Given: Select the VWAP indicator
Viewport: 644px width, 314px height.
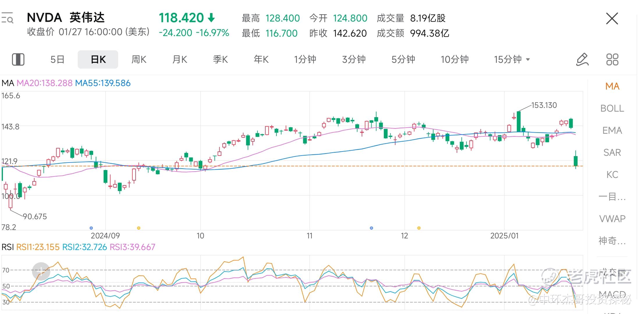Looking at the screenshot, I should [x=612, y=219].
